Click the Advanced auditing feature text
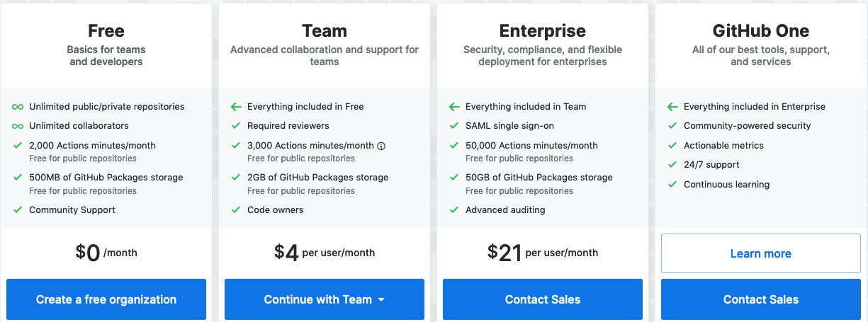 tap(505, 210)
